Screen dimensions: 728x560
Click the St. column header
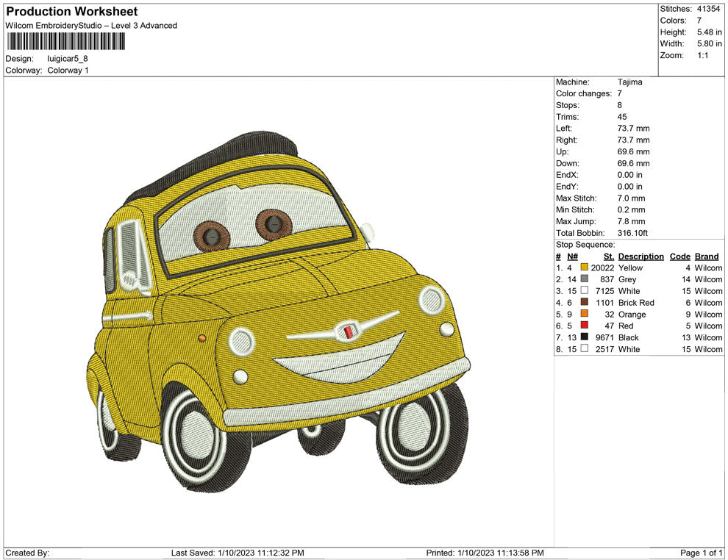608,256
